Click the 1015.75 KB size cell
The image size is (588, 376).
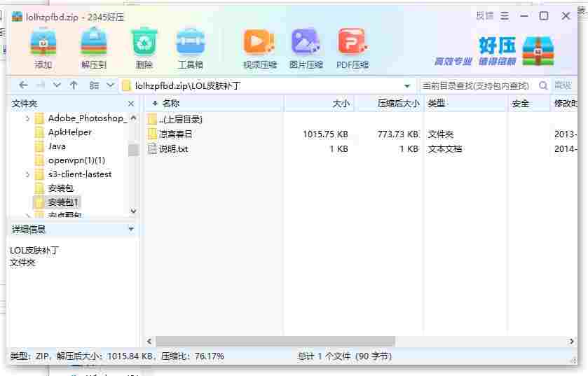[325, 134]
